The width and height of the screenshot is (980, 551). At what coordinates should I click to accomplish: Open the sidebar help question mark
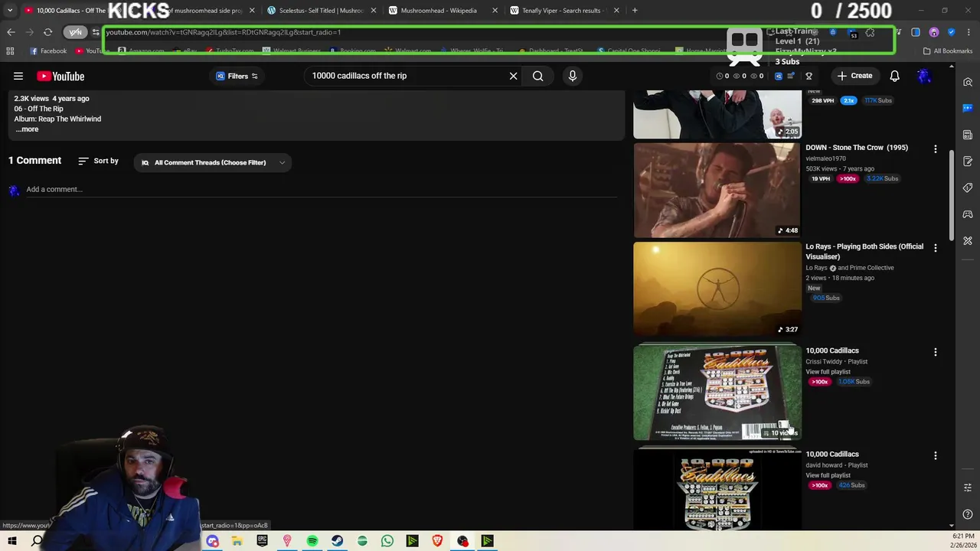968,514
